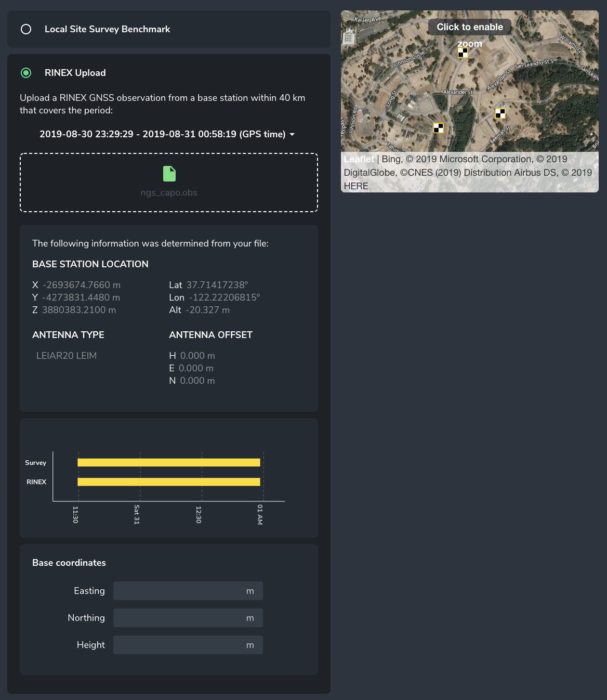The image size is (607, 700).
Task: Click the checkered marker near Johnson Circle
Action: point(463,53)
